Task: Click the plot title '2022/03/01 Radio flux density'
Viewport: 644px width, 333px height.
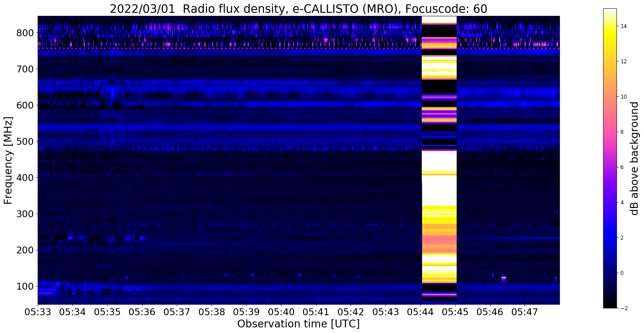Action: [x=198, y=9]
